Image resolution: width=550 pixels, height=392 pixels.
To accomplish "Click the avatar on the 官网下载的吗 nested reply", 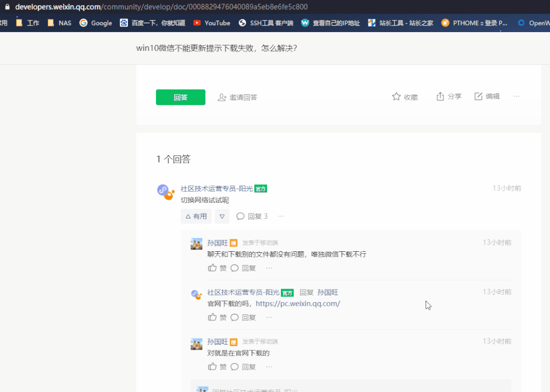I will click(x=196, y=294).
